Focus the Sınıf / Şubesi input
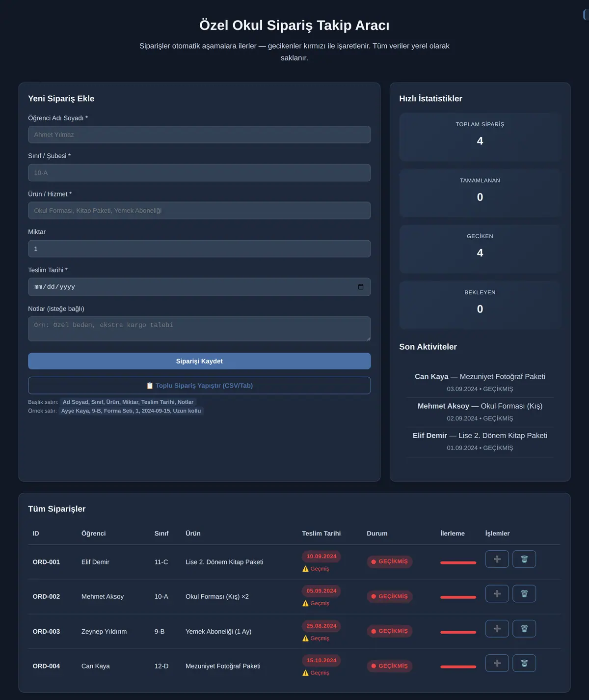Screen dimensions: 589x700 (x=199, y=173)
